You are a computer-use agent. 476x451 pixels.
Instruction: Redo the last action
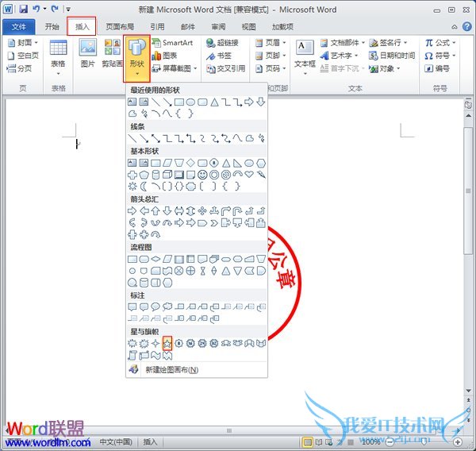click(55, 9)
